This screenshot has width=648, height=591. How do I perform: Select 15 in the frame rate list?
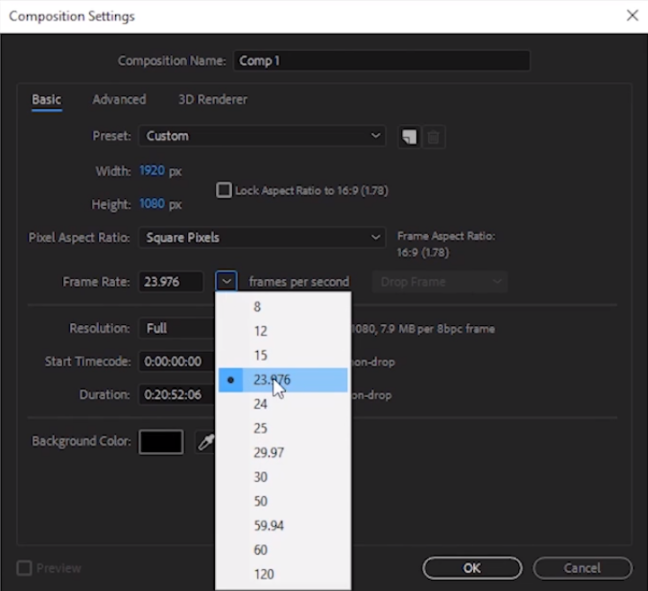pos(283,355)
